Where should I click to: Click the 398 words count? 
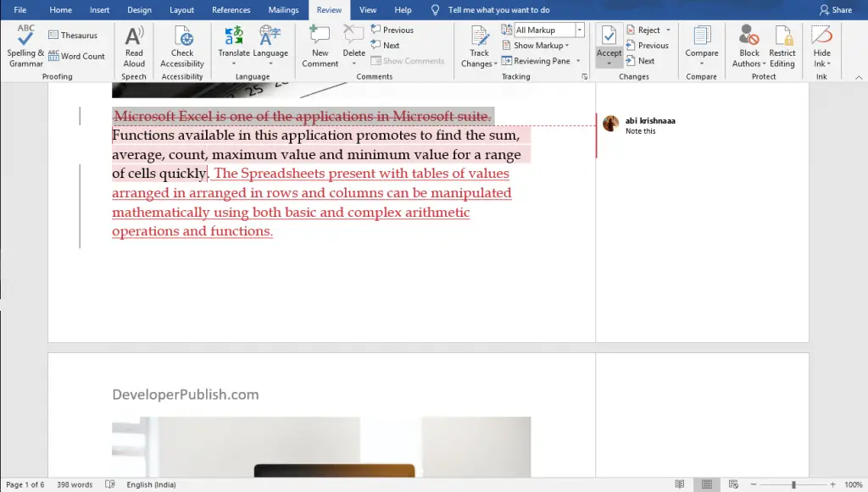pos(75,485)
